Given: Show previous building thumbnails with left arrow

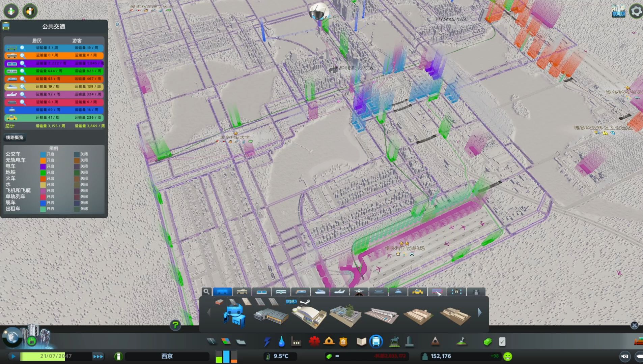Looking at the screenshot, I should (208, 313).
